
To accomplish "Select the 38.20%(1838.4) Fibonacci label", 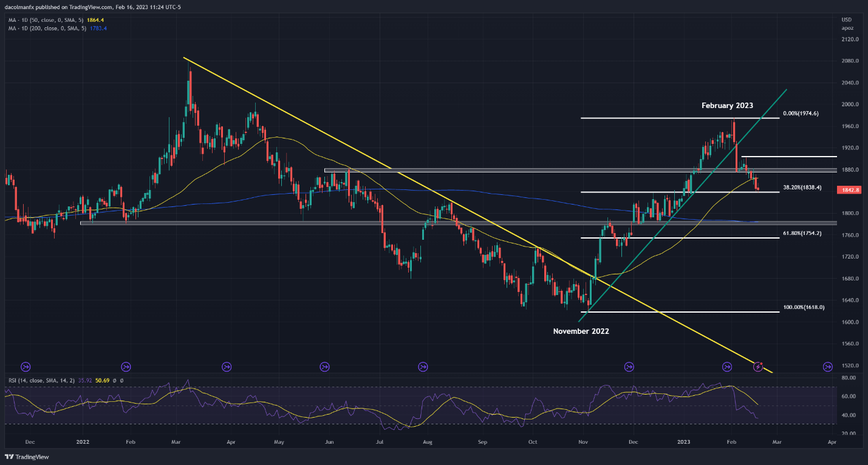I will coord(802,188).
